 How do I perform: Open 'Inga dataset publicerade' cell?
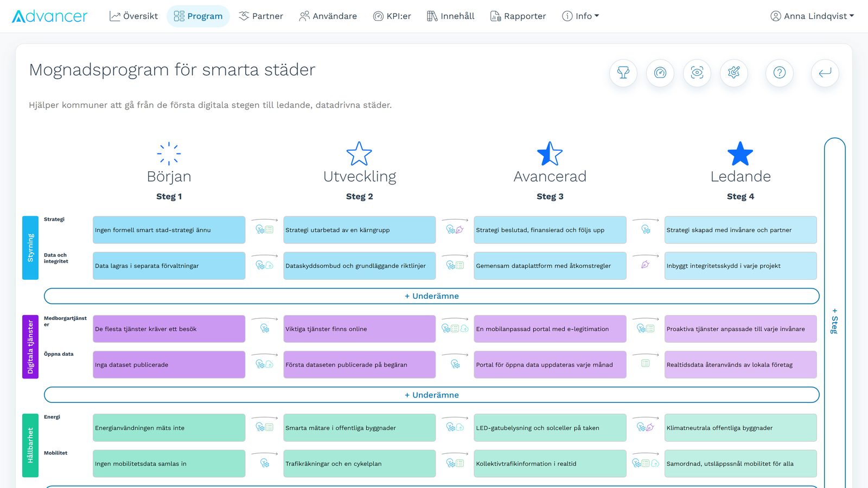169,364
